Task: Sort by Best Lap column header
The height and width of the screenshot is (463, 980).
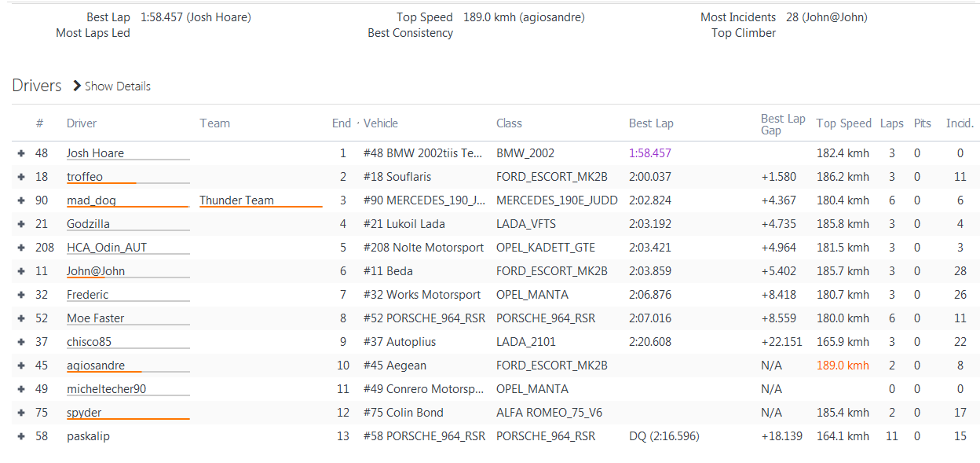Action: tap(651, 123)
